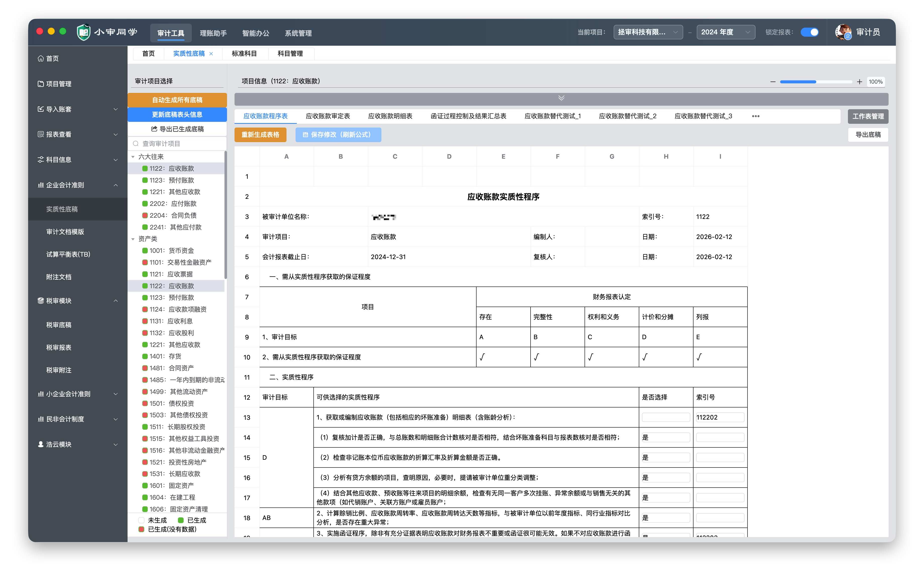Open the 系统管理 top menu
Viewport: 924px width, 580px height.
tap(298, 33)
